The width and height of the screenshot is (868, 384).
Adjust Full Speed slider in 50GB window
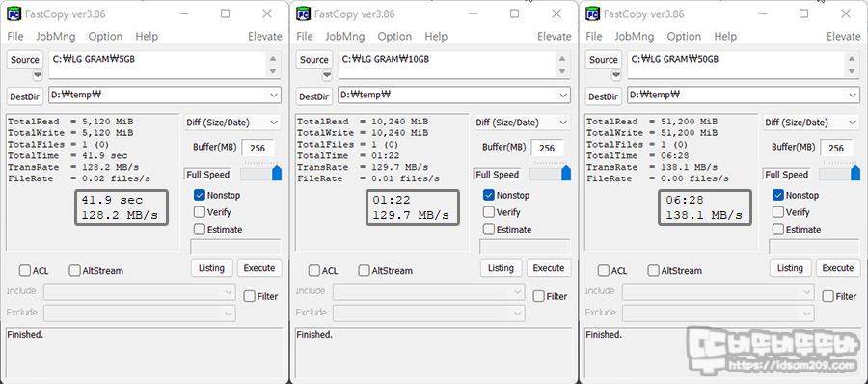click(x=855, y=174)
